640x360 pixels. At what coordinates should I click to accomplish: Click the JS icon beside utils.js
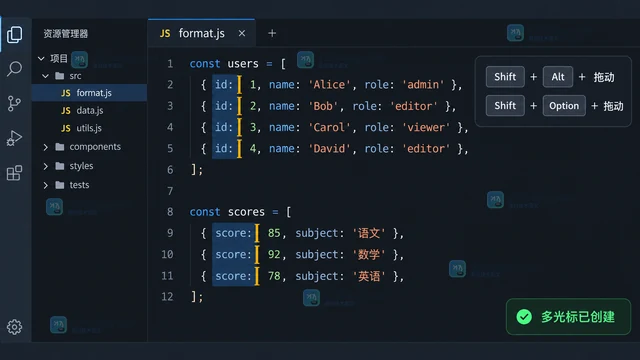point(66,129)
